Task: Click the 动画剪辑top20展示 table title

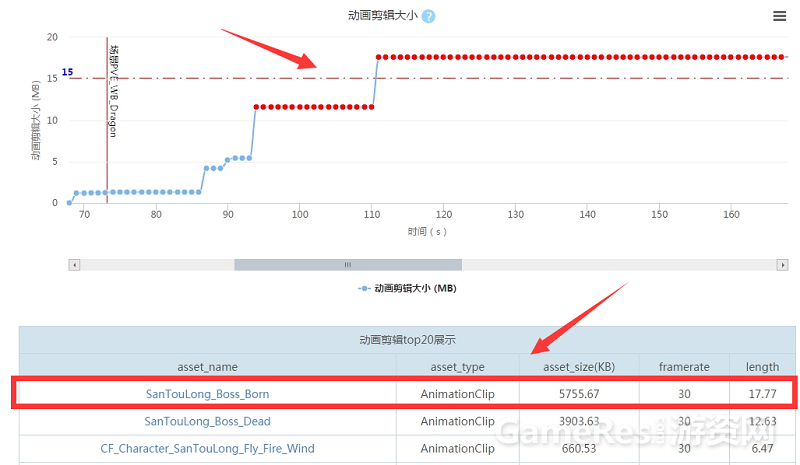Action: (407, 340)
